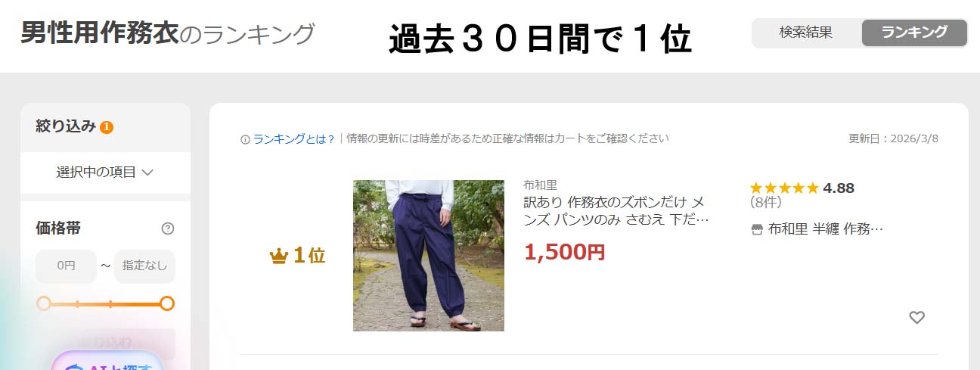Open product title 訳あり 作務衣のズボンだけ
The image size is (980, 370).
point(616,211)
